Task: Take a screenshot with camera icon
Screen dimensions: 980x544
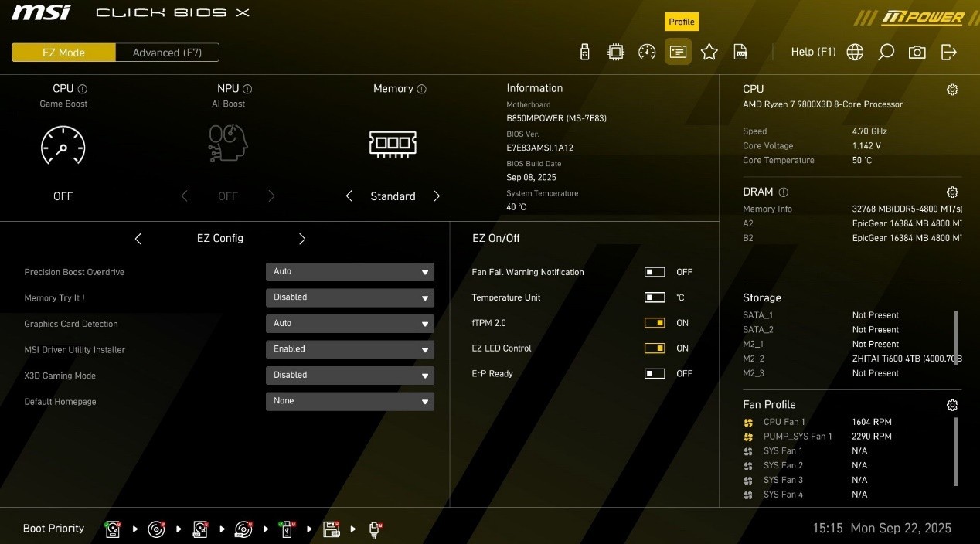Action: (x=917, y=52)
